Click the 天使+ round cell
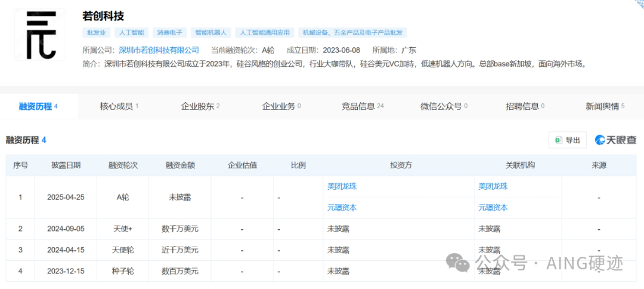The width and height of the screenshot is (644, 289). [123, 229]
